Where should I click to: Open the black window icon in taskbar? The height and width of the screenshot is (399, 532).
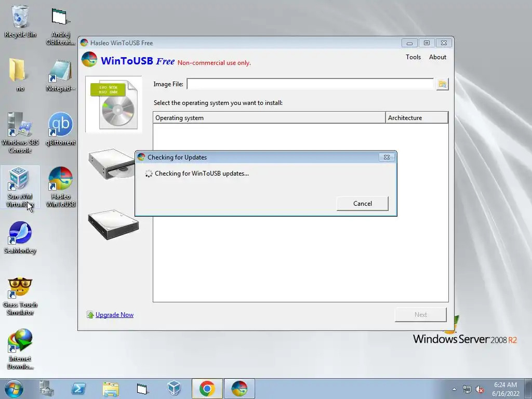(x=142, y=389)
